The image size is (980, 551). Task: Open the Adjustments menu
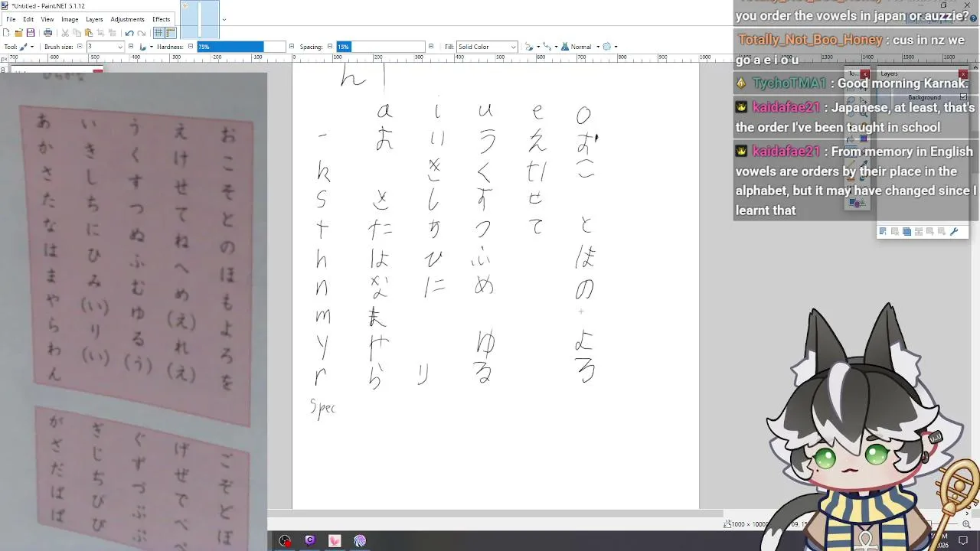pyautogui.click(x=127, y=19)
